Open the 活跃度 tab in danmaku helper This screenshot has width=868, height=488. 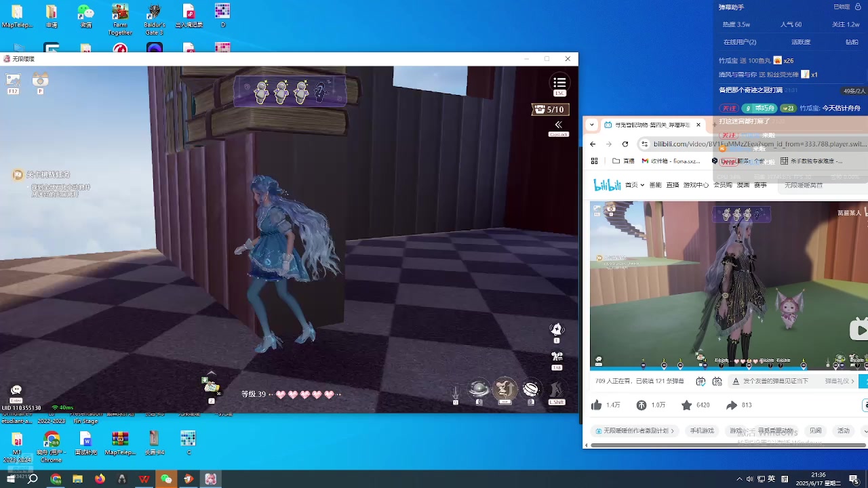[801, 42]
